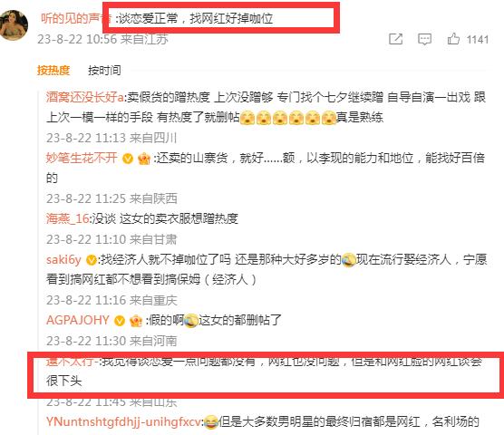The image size is (504, 435).
Task: Click the commenter's profile avatar
Action: click(x=14, y=25)
